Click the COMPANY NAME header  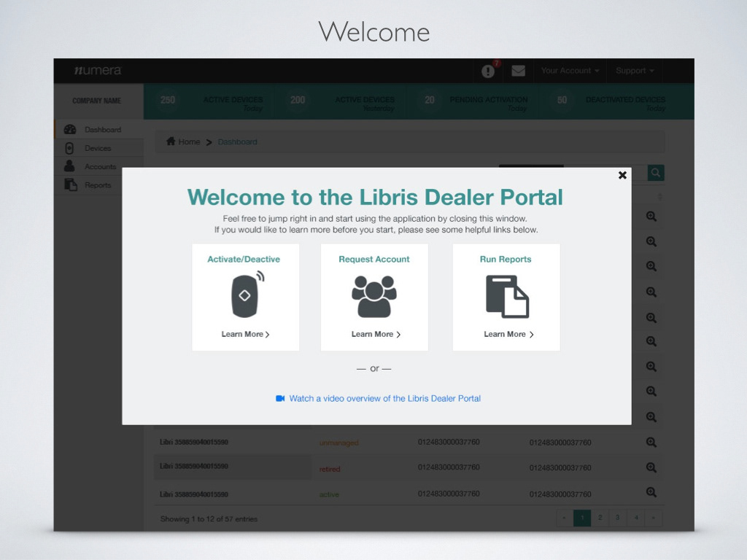pyautogui.click(x=97, y=101)
